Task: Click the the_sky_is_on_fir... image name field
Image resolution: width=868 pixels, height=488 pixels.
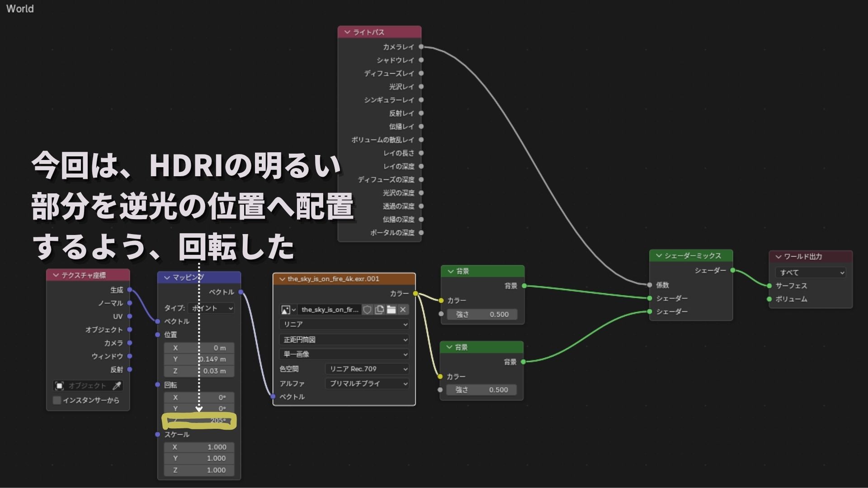Action: tap(330, 310)
